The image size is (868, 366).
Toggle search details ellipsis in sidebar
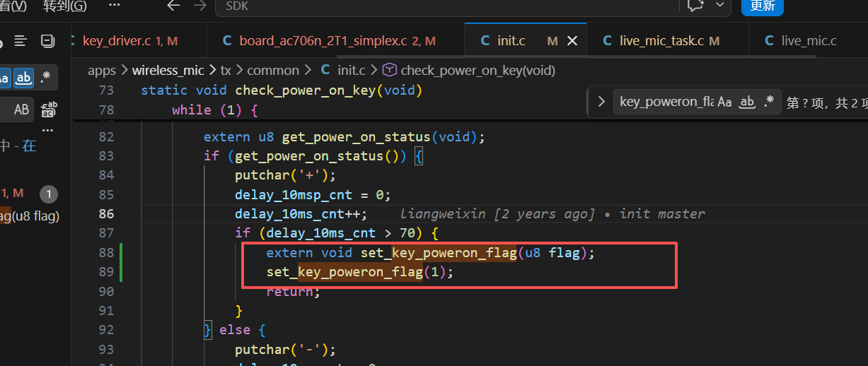pyautogui.click(x=47, y=130)
